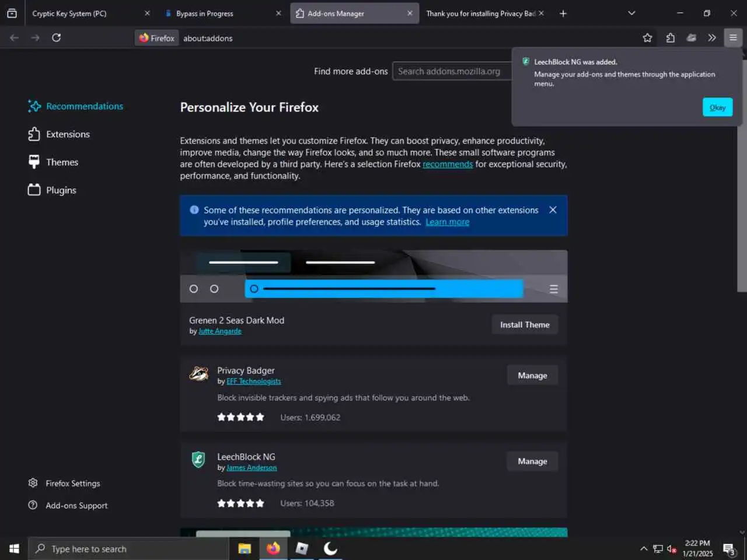Click LeechBlock NG star rating
Image resolution: width=747 pixels, height=560 pixels.
coord(240,503)
